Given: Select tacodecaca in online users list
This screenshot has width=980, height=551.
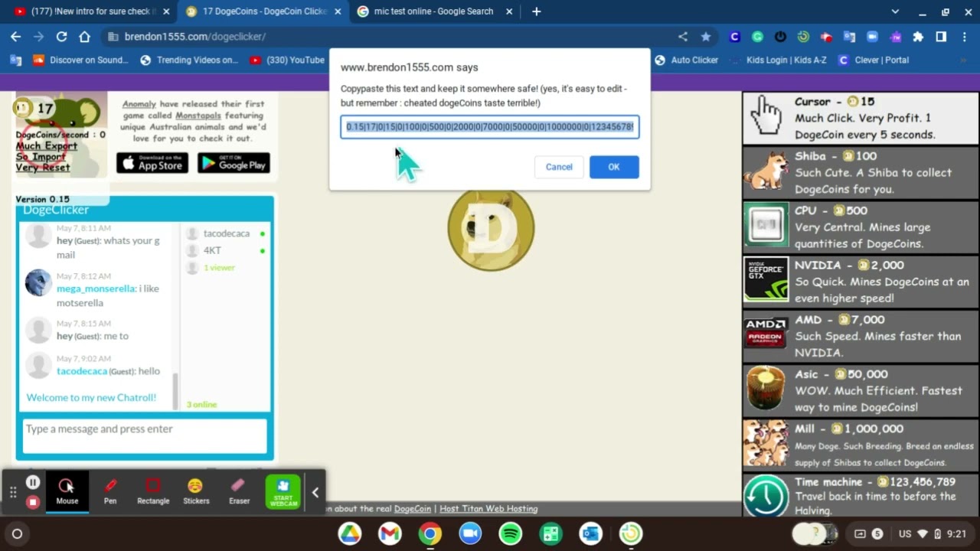Looking at the screenshot, I should 227,233.
